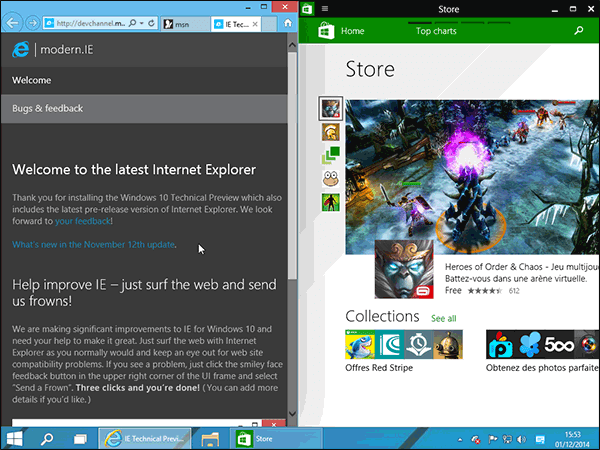Close the IE Tec... tab

click(255, 24)
